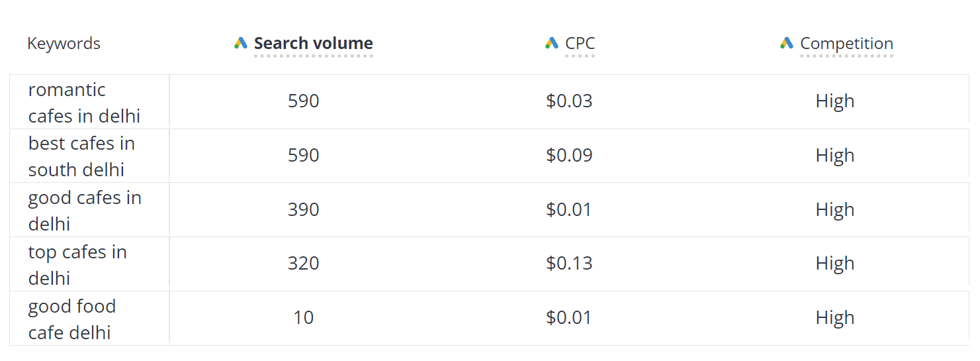Click High competition for good food cafe delhi
Viewport: 980px width, 361px height.
pyautogui.click(x=835, y=318)
